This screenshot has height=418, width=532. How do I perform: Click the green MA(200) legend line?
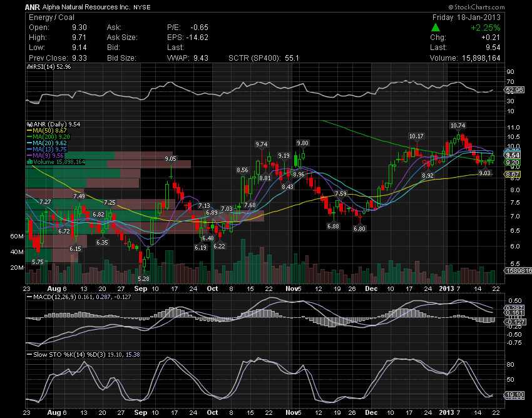29,137
